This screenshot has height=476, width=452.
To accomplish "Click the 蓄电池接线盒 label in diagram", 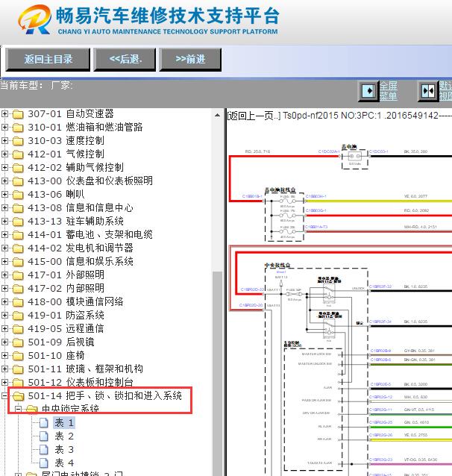I will [280, 190].
